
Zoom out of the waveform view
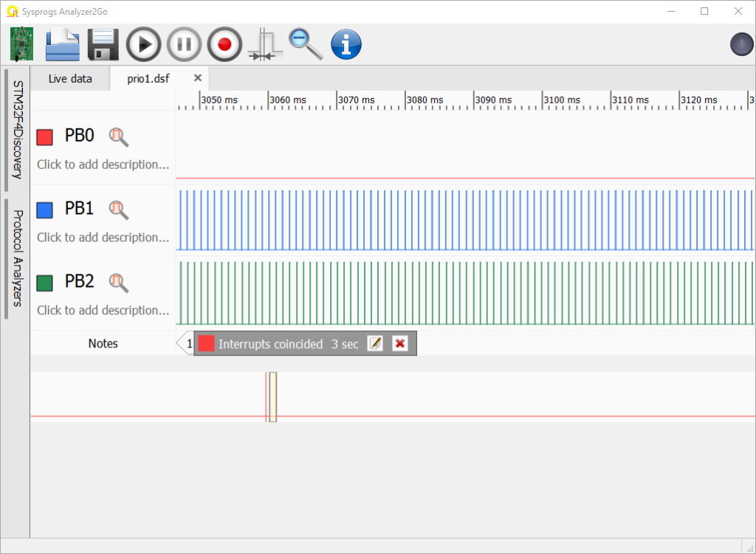pyautogui.click(x=305, y=44)
